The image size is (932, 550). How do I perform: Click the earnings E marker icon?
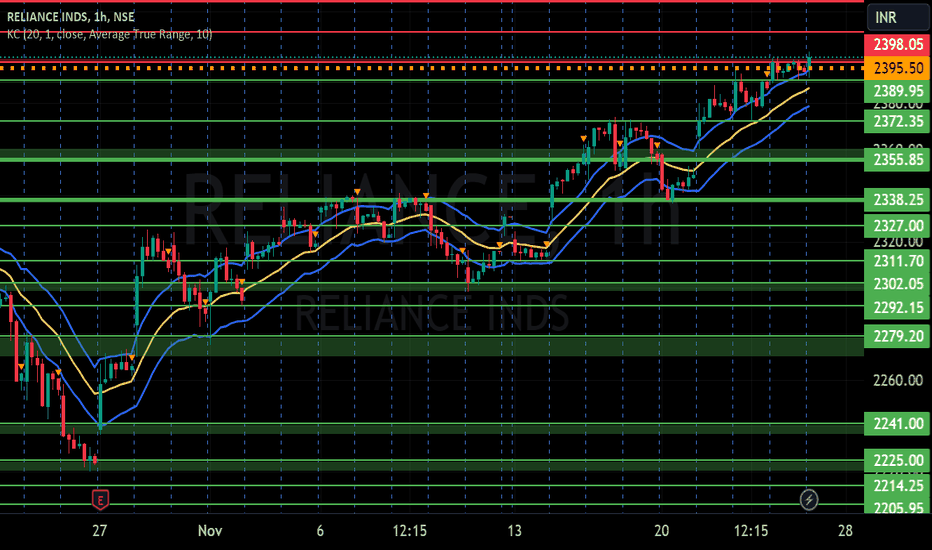(x=100, y=500)
